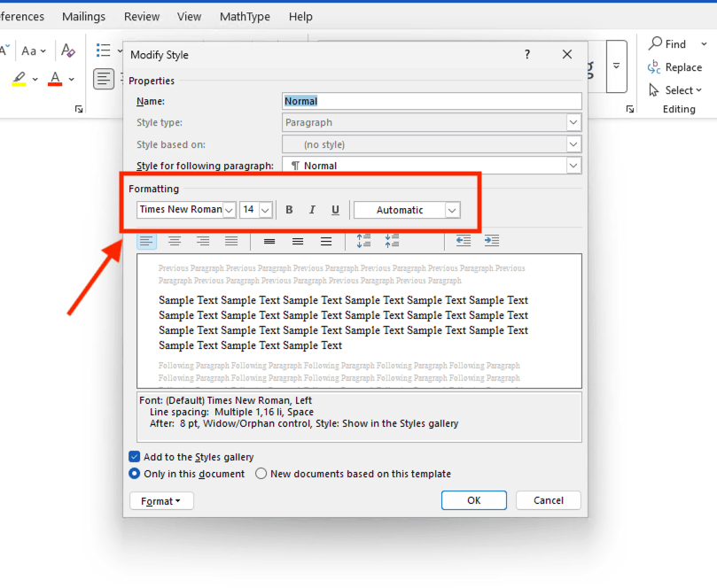Align paragraph right in Modify Style dialog
717x588 pixels.
coord(203,241)
